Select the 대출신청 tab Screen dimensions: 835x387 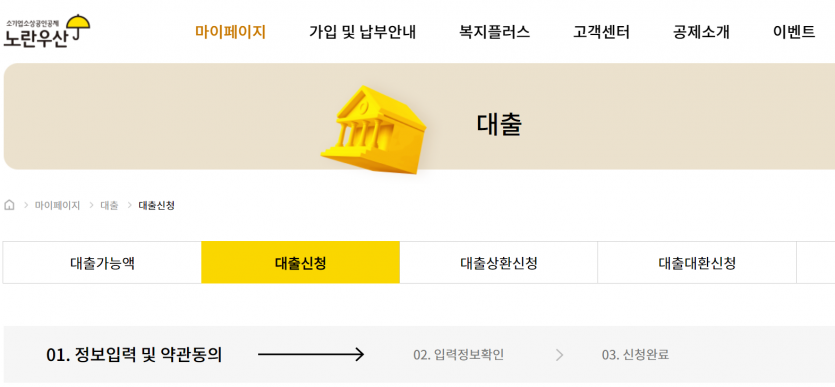click(300, 263)
